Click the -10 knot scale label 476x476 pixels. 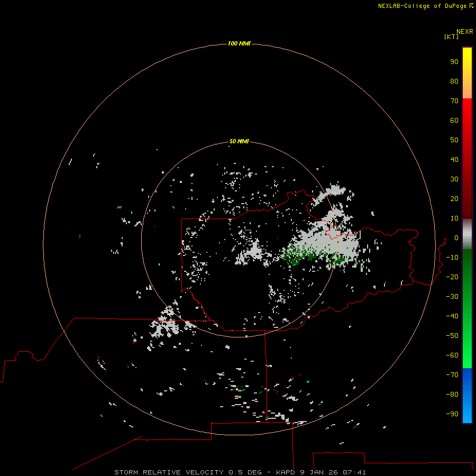point(452,258)
